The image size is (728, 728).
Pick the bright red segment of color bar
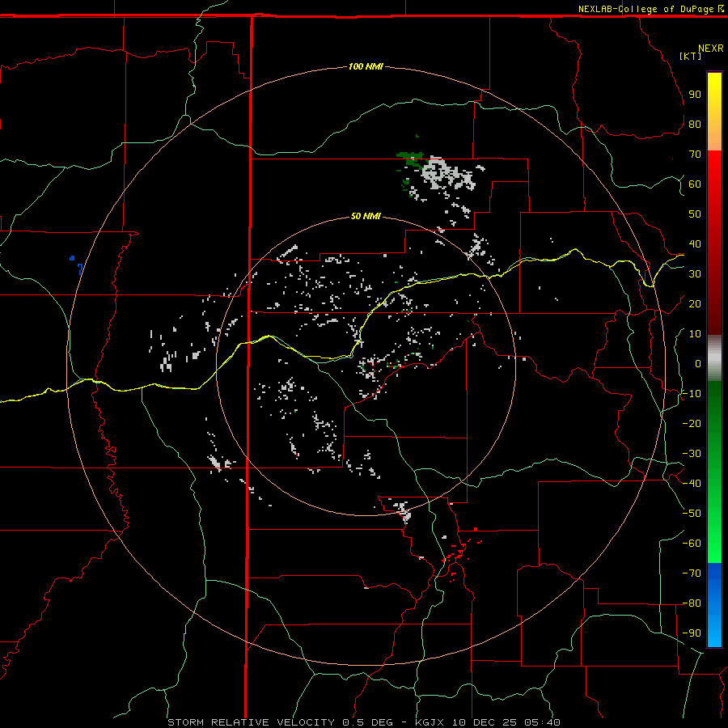tap(714, 241)
